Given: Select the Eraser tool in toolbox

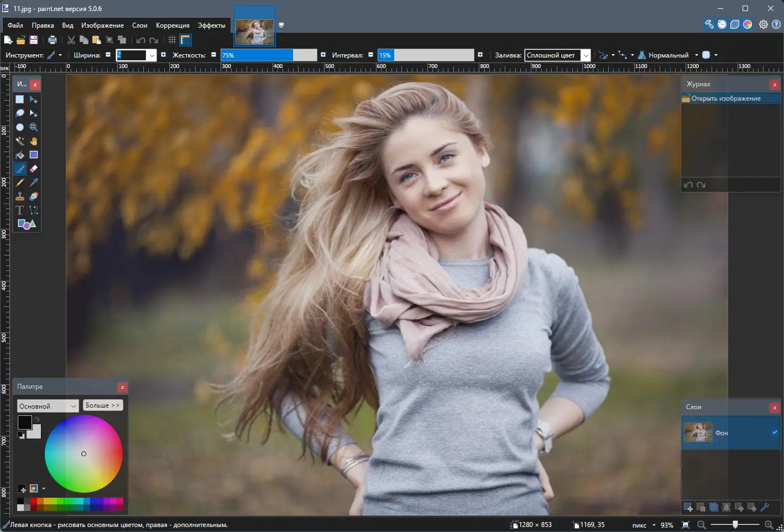Looking at the screenshot, I should 34,169.
